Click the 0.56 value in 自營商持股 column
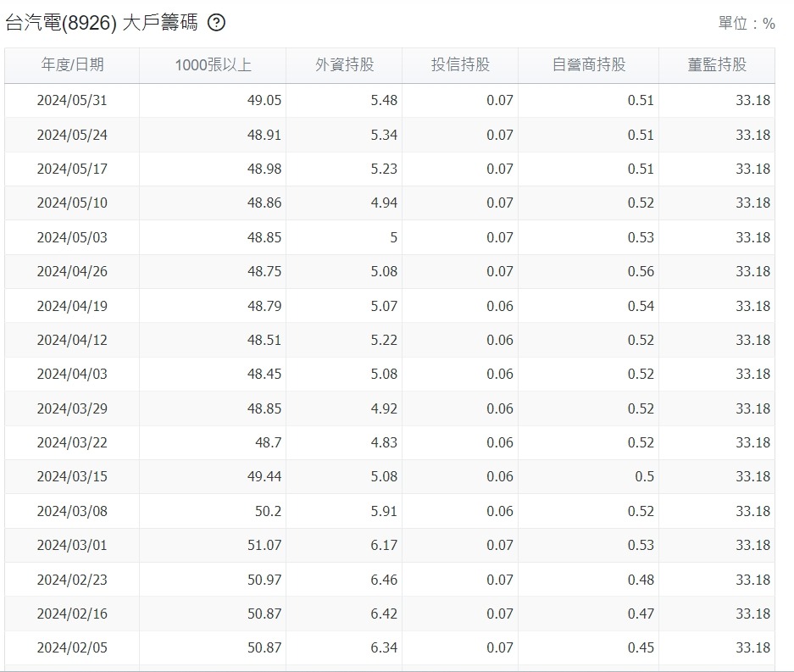 [641, 271]
